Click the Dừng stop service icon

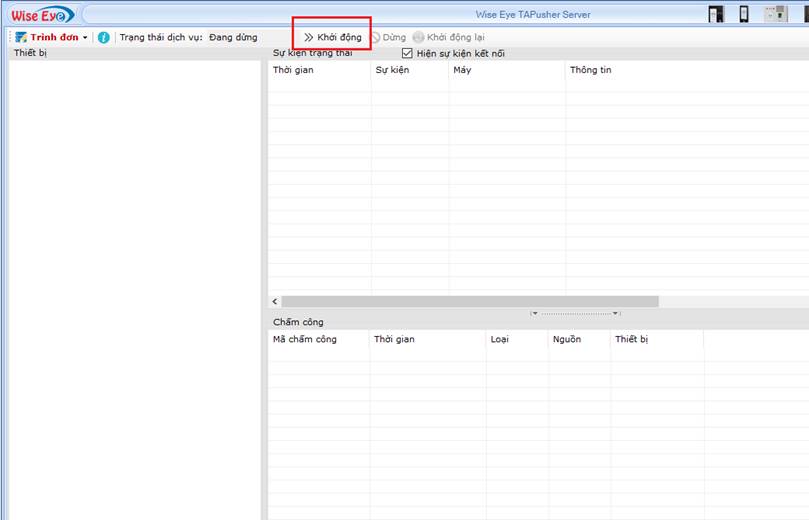375,37
